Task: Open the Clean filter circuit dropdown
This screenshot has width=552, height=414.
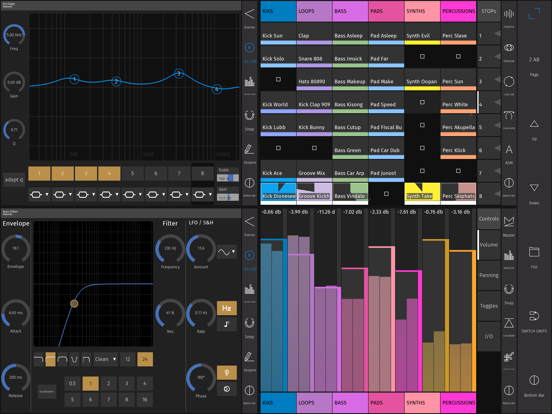Action: (105, 359)
